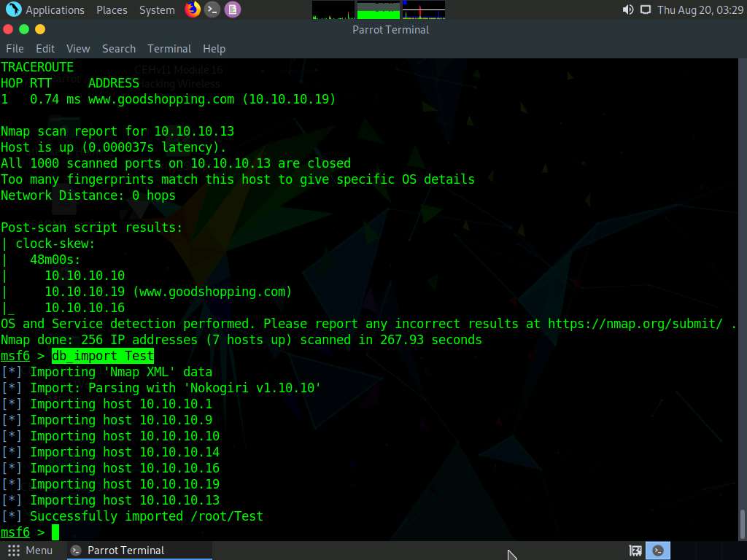Viewport: 747px width, 560px height.
Task: Click the TRACEROUTE heading text
Action: click(x=37, y=67)
